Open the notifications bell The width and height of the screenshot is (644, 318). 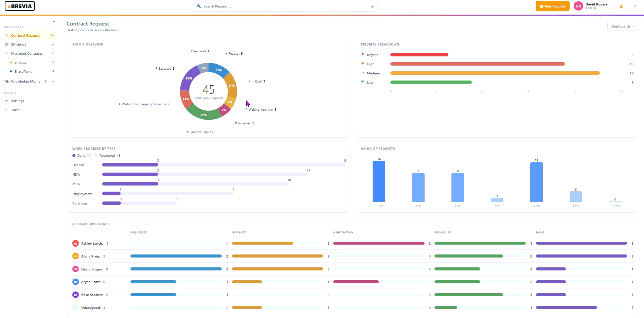click(621, 6)
